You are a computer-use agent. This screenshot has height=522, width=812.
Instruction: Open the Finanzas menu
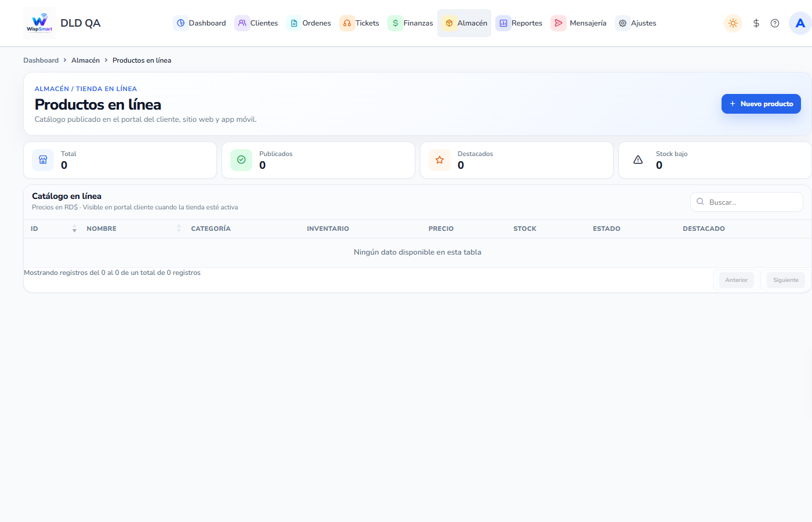[x=411, y=23]
